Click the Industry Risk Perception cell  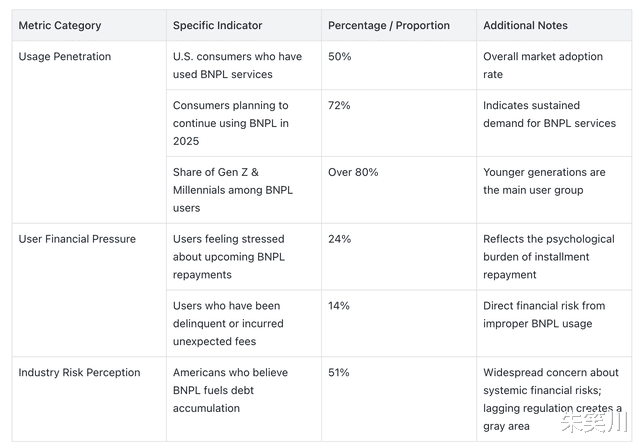click(x=80, y=373)
